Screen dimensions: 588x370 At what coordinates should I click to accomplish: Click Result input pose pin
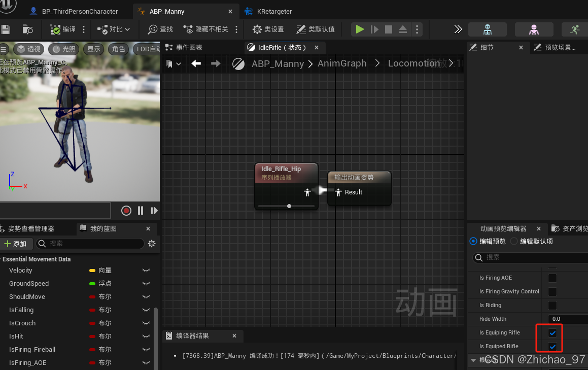tap(338, 192)
